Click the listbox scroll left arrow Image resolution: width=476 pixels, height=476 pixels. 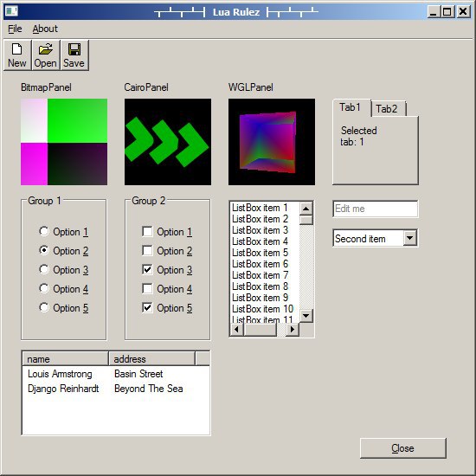pos(237,330)
